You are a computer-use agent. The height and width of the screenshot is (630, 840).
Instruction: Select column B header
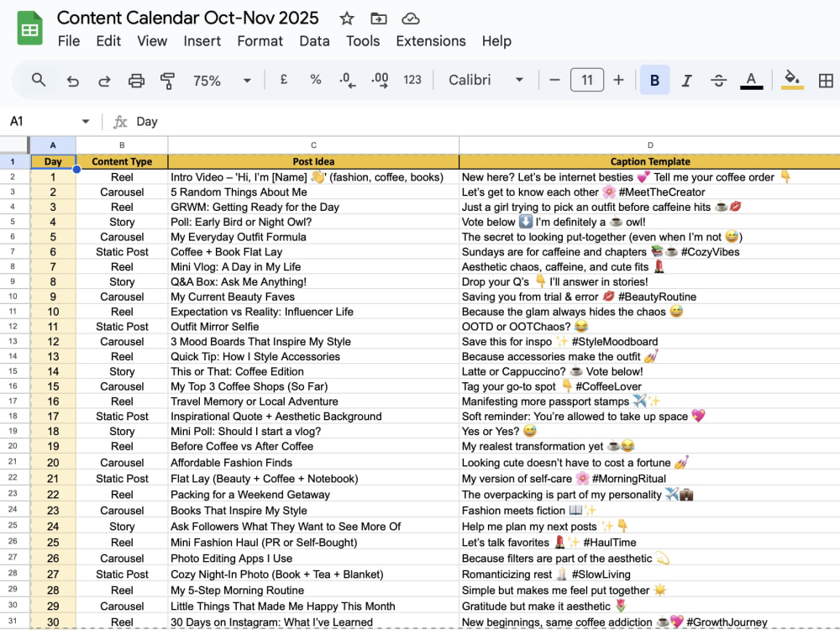point(122,145)
